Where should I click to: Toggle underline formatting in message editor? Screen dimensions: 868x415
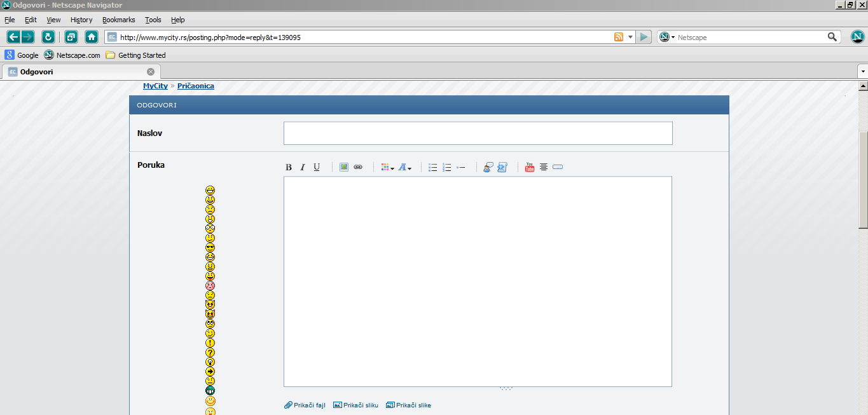pos(317,167)
